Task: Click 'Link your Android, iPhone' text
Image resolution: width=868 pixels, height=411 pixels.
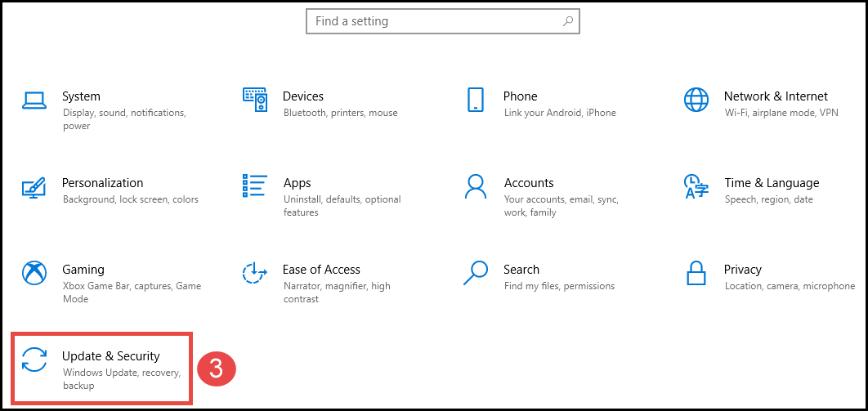Action: point(560,113)
